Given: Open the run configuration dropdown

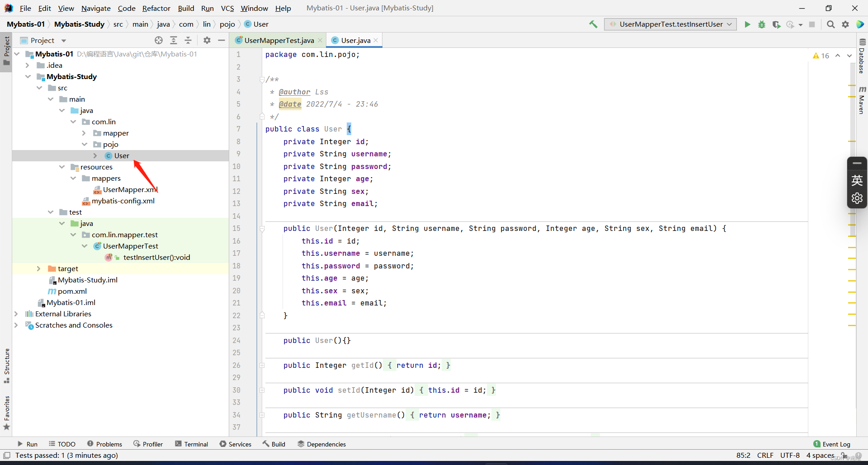Looking at the screenshot, I should 670,24.
